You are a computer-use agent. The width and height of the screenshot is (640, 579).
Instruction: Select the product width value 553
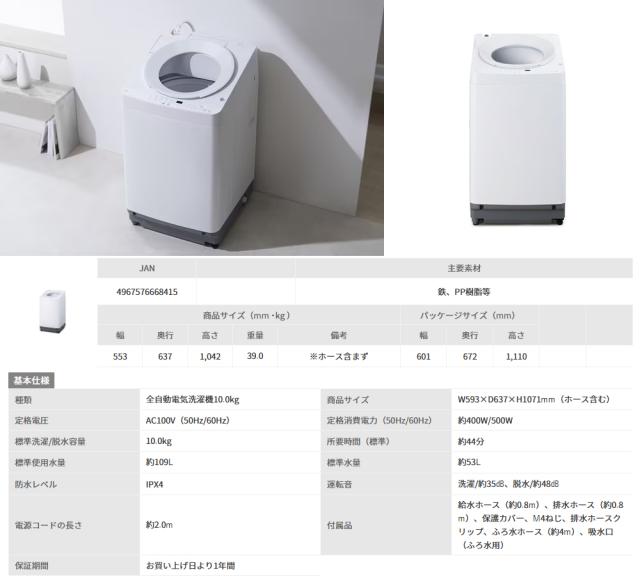point(120,357)
